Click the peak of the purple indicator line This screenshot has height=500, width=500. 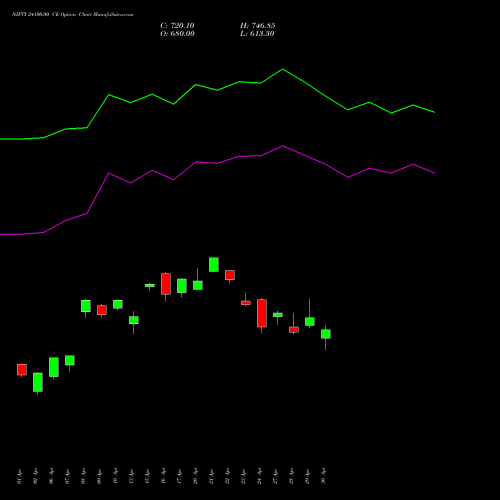pyautogui.click(x=282, y=146)
